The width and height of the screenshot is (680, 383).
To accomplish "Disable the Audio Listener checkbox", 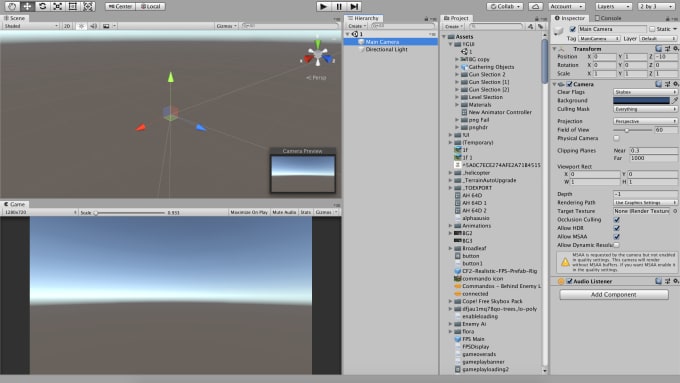I will coord(569,281).
